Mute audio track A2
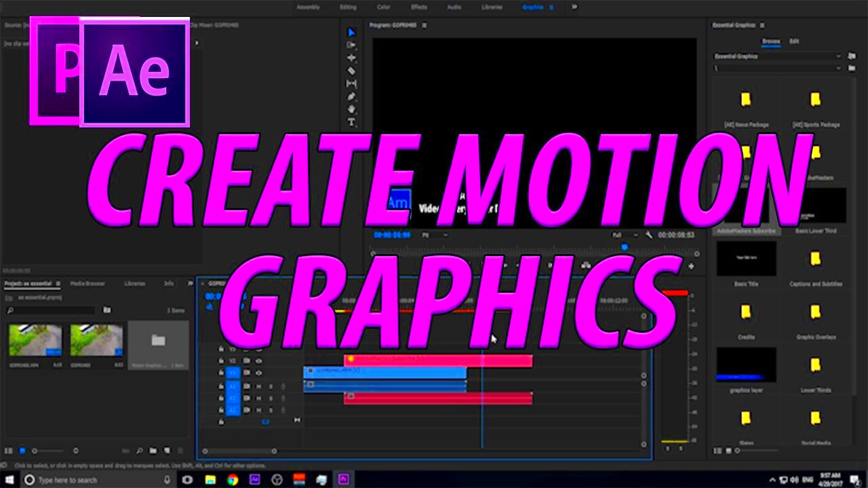This screenshot has width=868, height=488. click(x=260, y=398)
